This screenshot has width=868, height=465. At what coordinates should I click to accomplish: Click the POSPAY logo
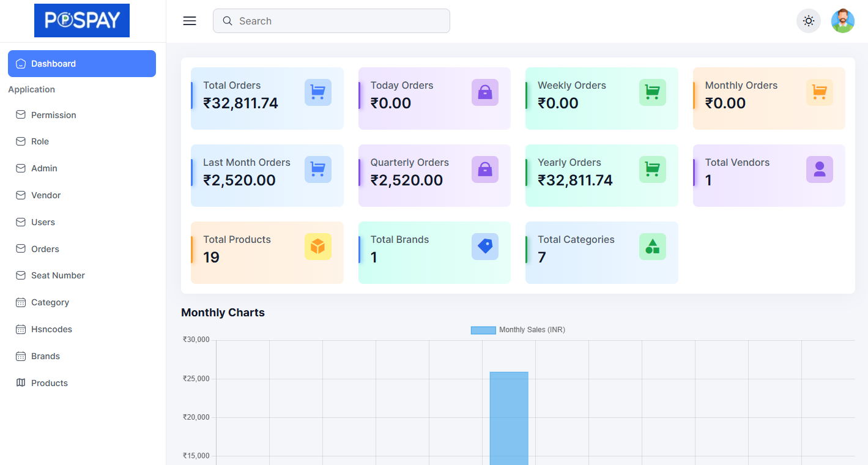(82, 21)
